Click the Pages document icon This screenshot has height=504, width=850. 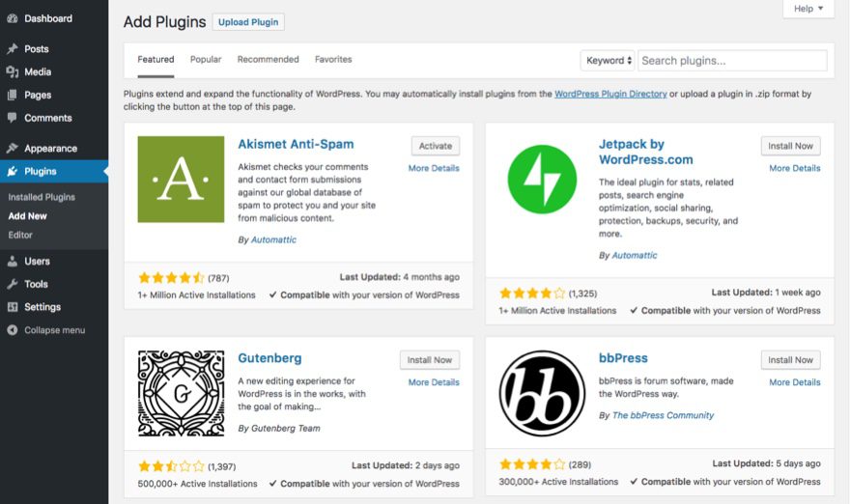tap(12, 96)
